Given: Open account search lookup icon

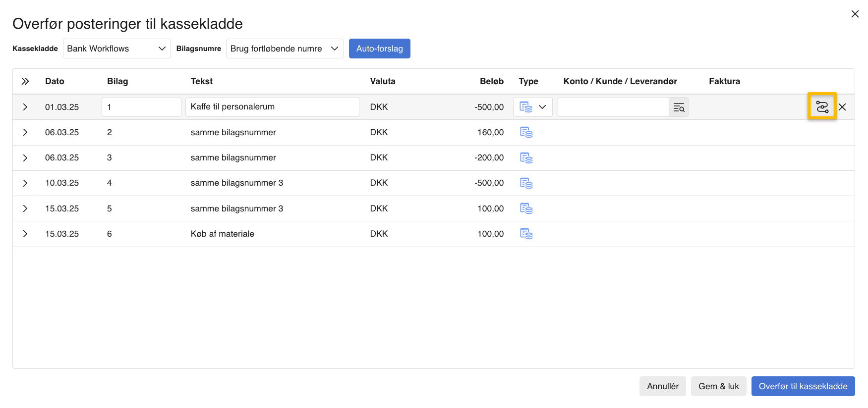Looking at the screenshot, I should pyautogui.click(x=679, y=107).
